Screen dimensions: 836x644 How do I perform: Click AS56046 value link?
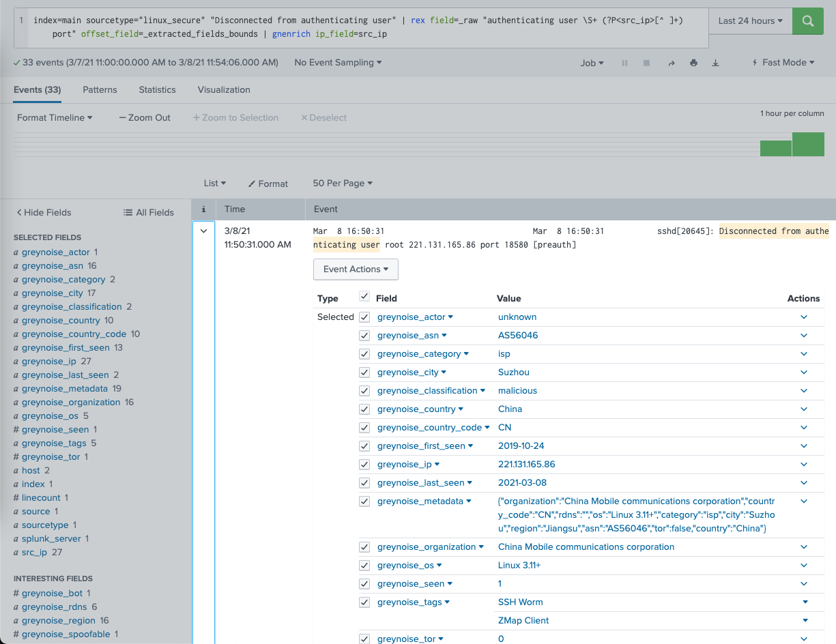pos(518,336)
